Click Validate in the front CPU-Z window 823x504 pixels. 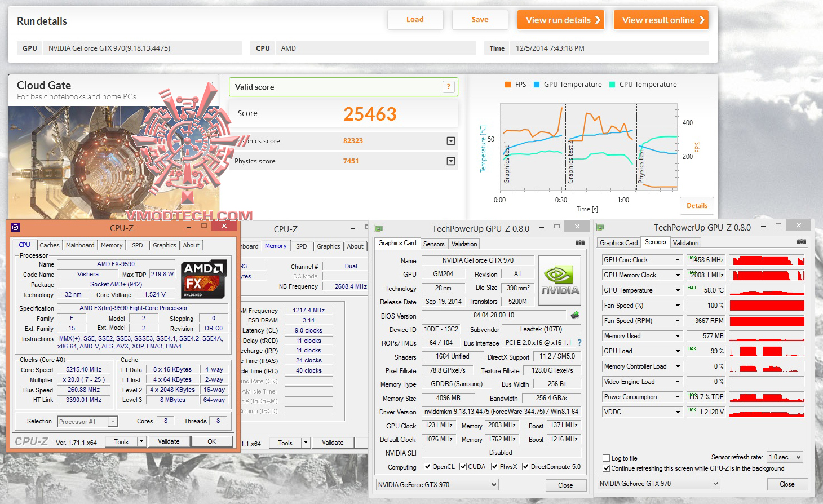169,441
